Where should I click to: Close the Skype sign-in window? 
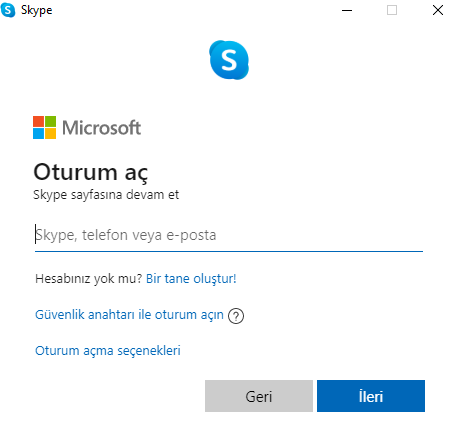point(438,10)
